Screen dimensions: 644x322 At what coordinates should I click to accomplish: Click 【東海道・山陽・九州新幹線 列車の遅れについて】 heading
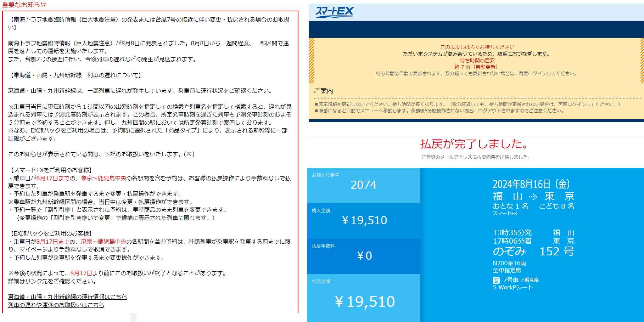click(76, 75)
